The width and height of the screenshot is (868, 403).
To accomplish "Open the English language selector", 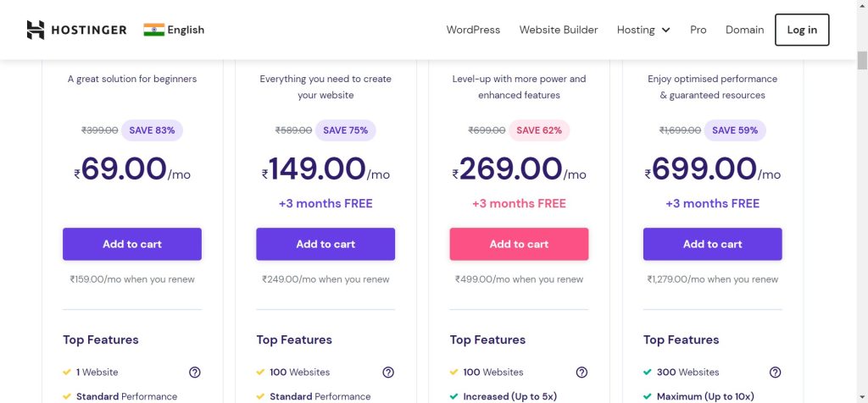I will tap(186, 30).
